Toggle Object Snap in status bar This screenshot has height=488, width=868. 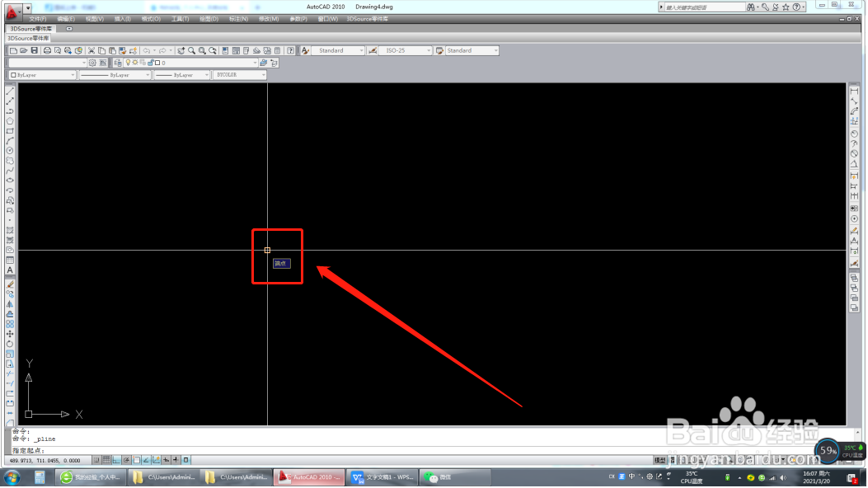pos(136,460)
